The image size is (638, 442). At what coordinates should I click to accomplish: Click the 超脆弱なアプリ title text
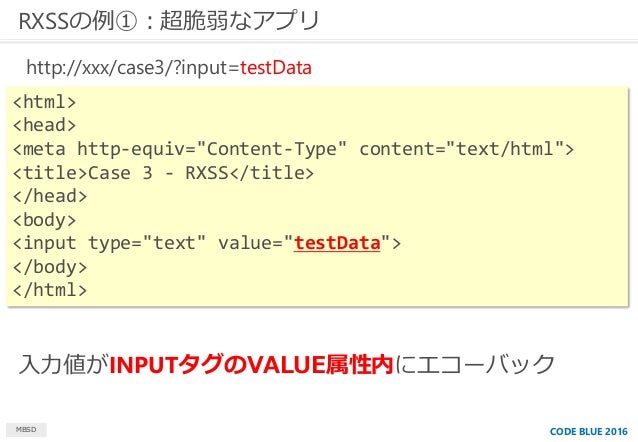[240, 21]
